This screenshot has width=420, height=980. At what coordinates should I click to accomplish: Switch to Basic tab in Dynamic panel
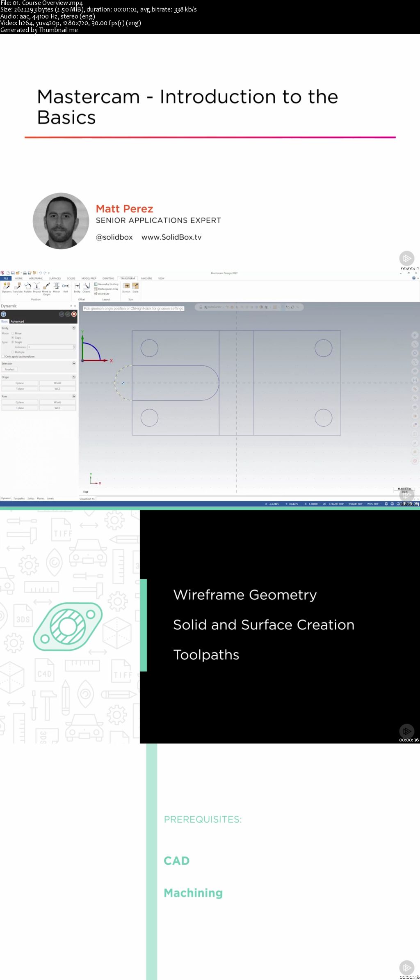point(5,321)
